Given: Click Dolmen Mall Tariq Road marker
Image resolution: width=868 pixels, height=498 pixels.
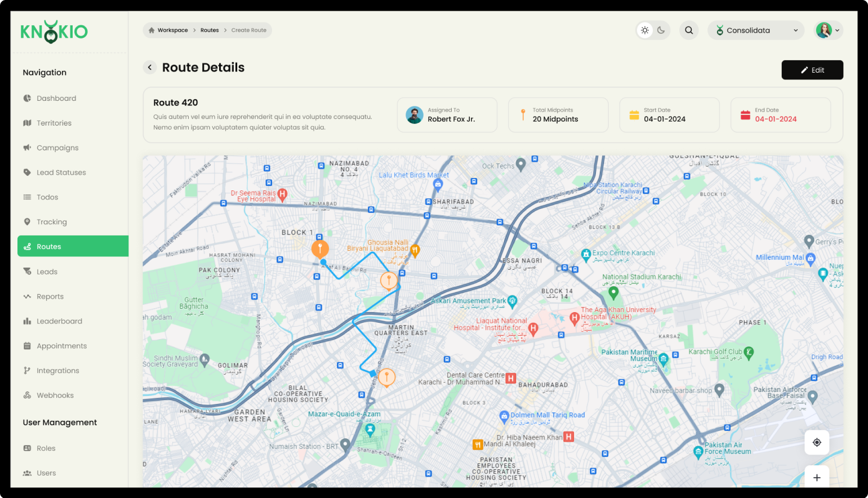Looking at the screenshot, I should 504,417.
